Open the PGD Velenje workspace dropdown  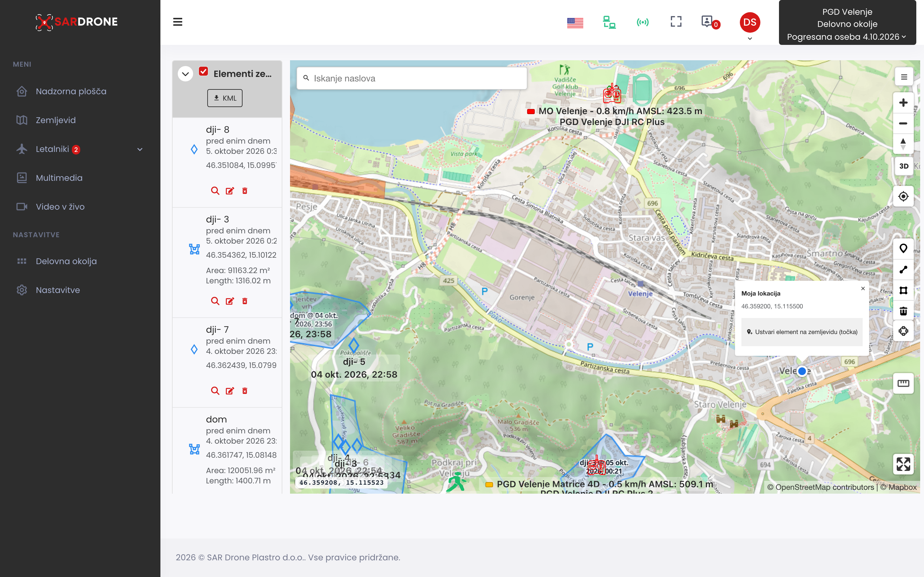(847, 24)
